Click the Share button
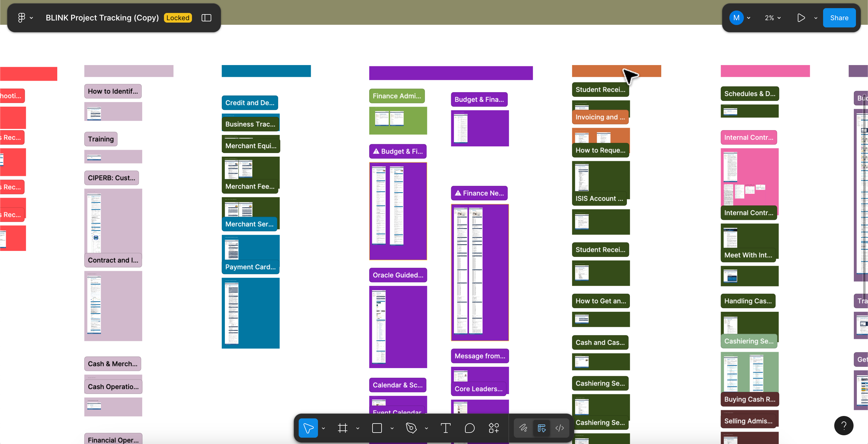 point(839,18)
